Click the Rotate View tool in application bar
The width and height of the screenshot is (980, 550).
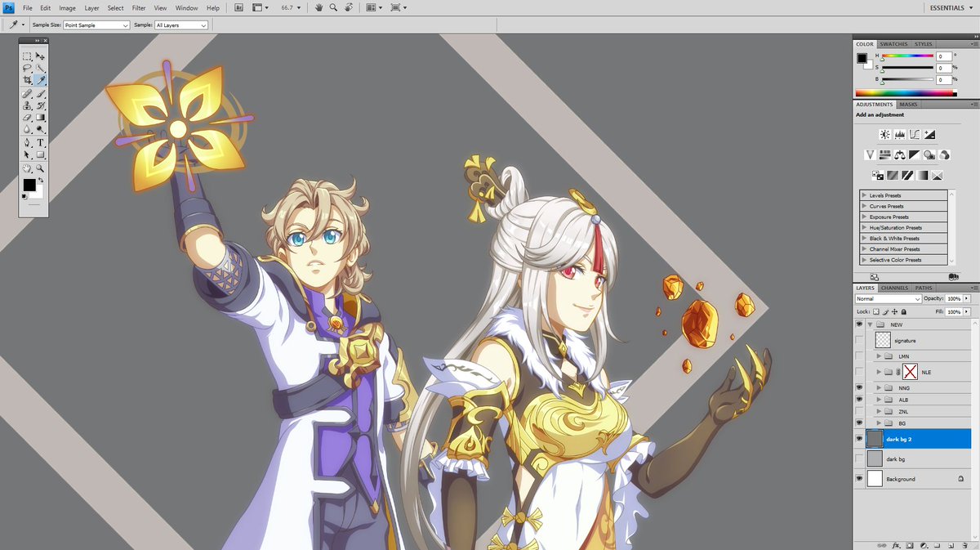(x=349, y=7)
